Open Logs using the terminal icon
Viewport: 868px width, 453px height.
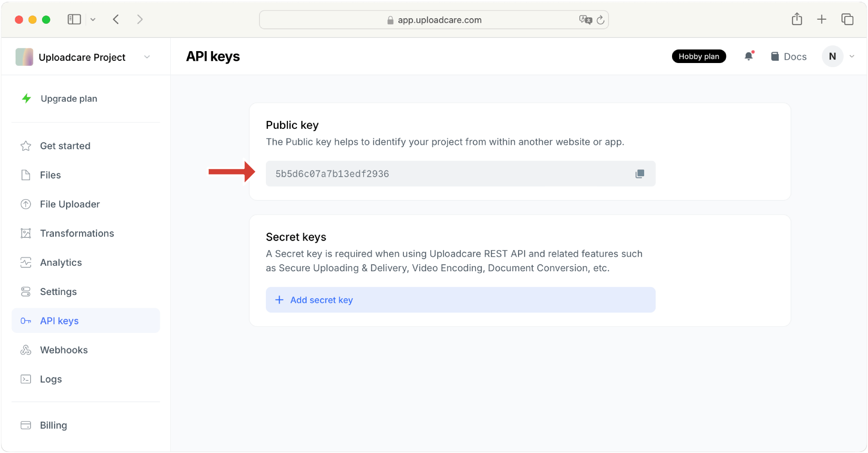pos(26,379)
